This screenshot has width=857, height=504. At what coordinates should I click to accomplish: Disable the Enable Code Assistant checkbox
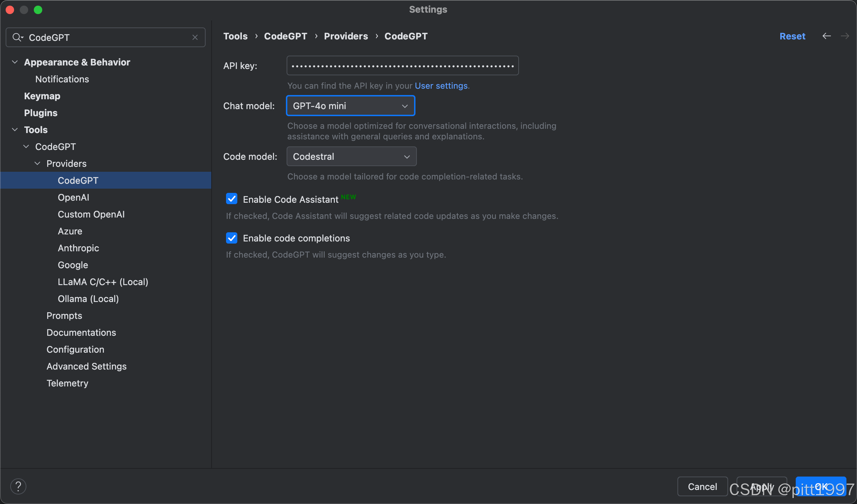click(231, 199)
